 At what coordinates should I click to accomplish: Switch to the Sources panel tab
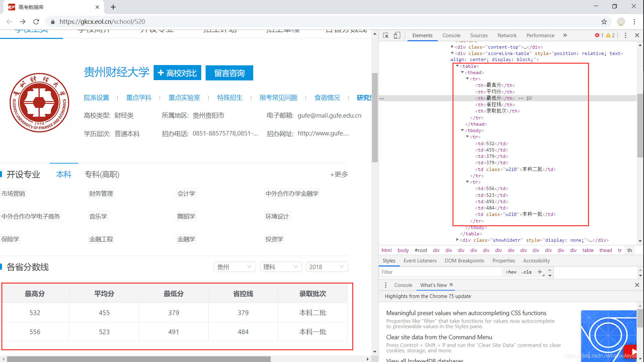pos(479,35)
